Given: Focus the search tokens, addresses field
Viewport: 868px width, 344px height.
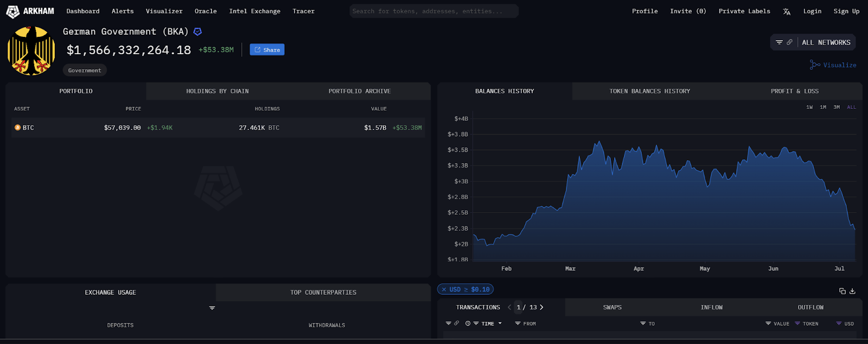Looking at the screenshot, I should 434,11.
